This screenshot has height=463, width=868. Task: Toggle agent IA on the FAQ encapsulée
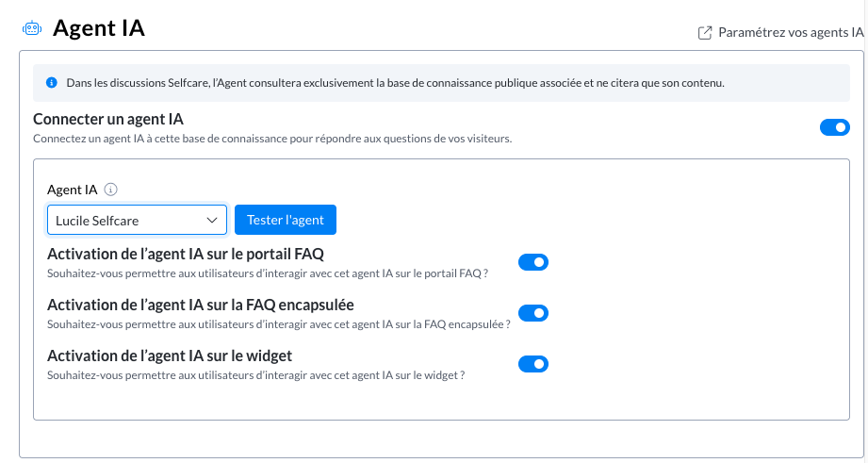pos(533,313)
